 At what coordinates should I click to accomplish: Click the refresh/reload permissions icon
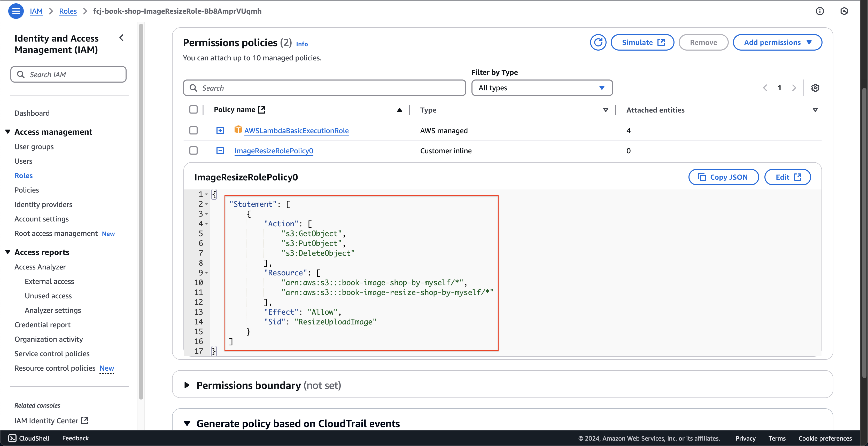[598, 42]
